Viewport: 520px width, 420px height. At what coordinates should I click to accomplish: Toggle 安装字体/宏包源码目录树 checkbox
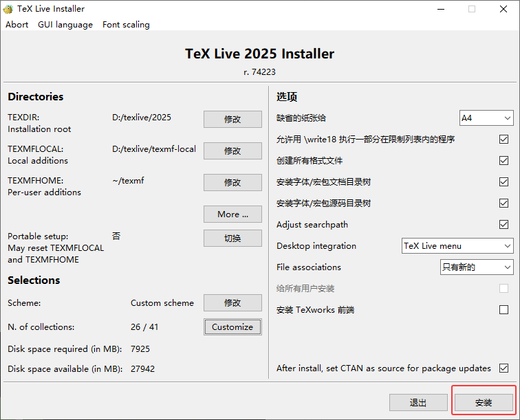coord(503,203)
